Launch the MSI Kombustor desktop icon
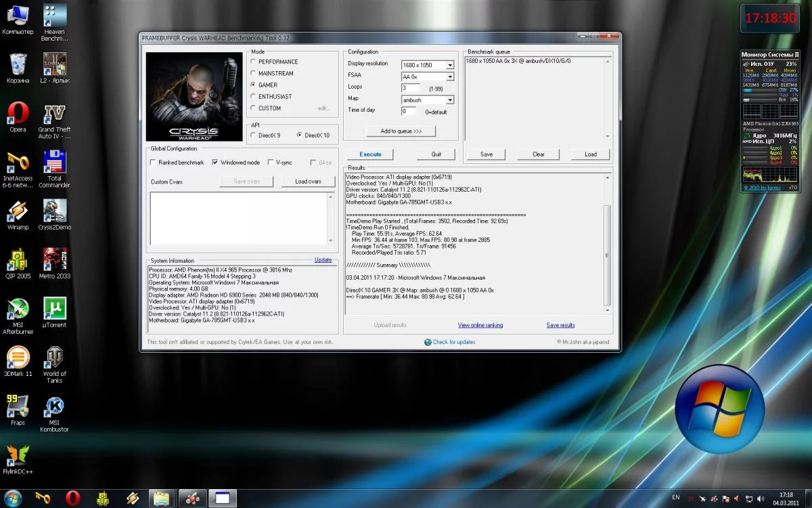 coord(55,407)
